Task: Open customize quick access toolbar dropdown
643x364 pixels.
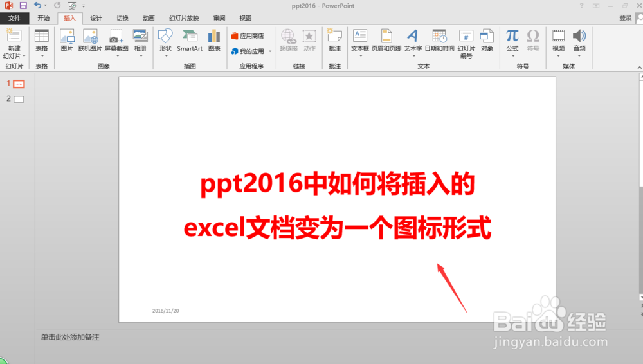Action: coord(84,6)
